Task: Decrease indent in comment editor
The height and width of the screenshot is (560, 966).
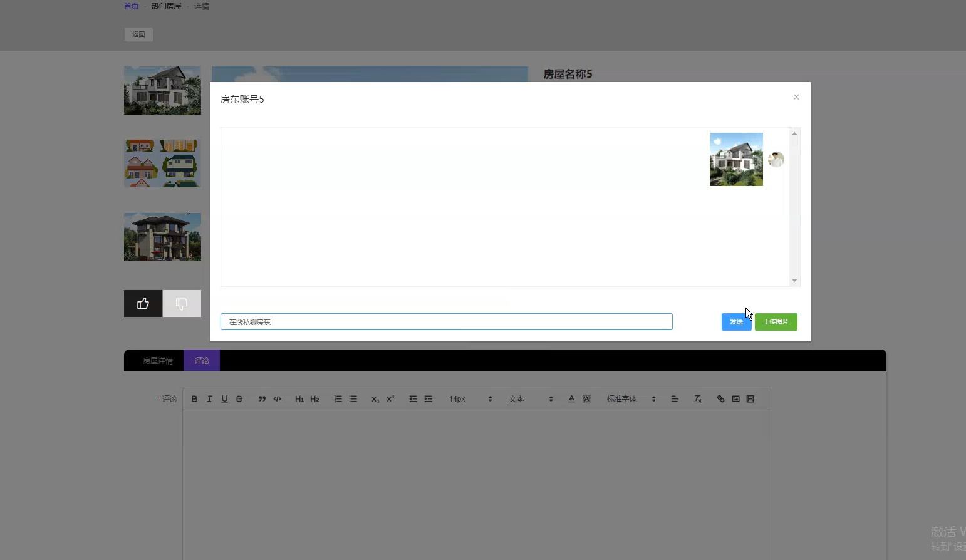Action: click(413, 399)
